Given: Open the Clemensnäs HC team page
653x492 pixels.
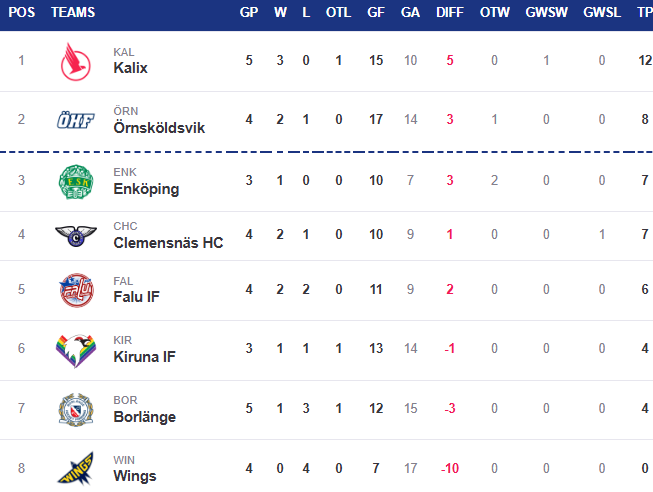Looking at the screenshot, I should tap(168, 242).
